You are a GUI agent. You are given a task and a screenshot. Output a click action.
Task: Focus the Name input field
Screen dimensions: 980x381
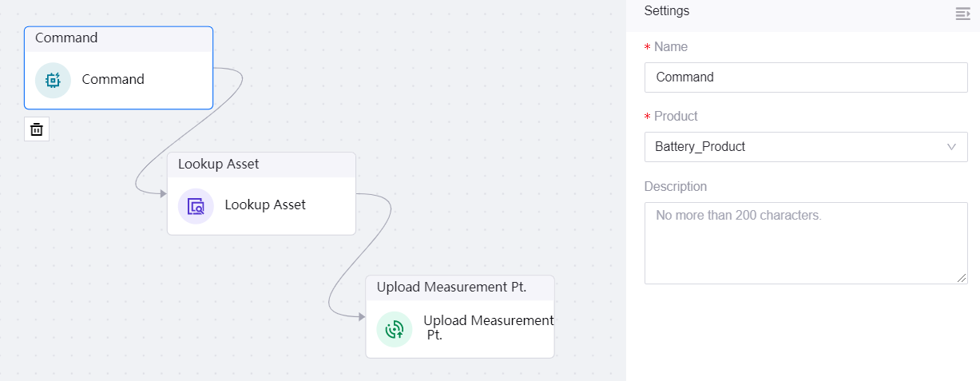(x=806, y=77)
